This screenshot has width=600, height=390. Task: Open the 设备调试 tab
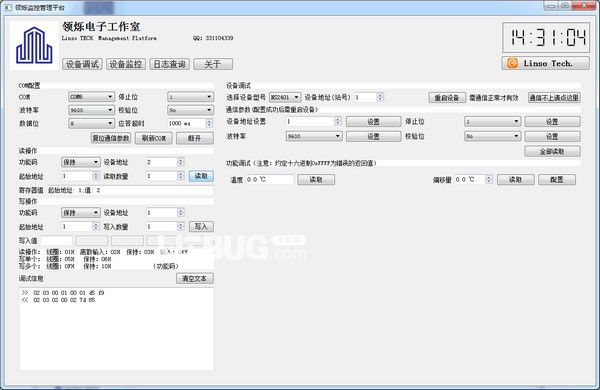82,64
